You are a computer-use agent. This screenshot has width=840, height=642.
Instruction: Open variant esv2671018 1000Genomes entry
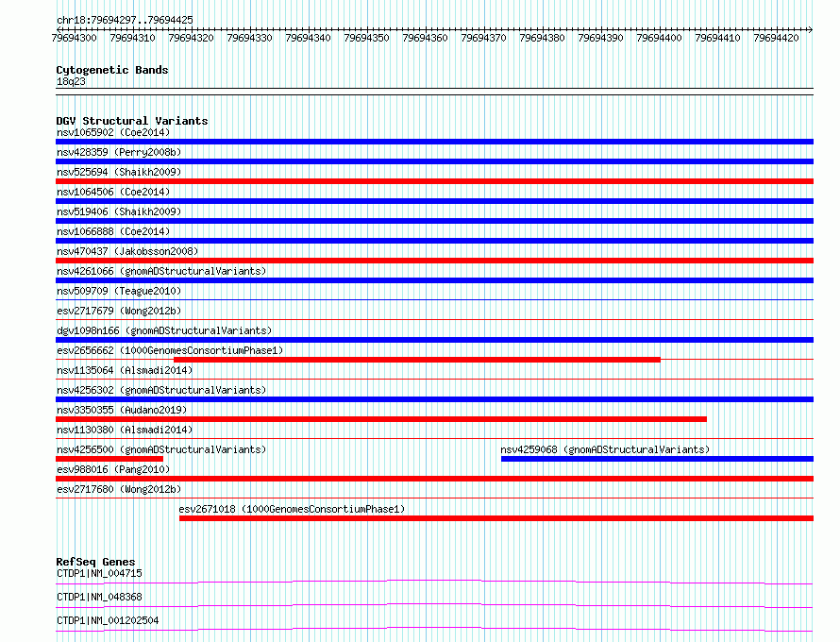(292, 509)
